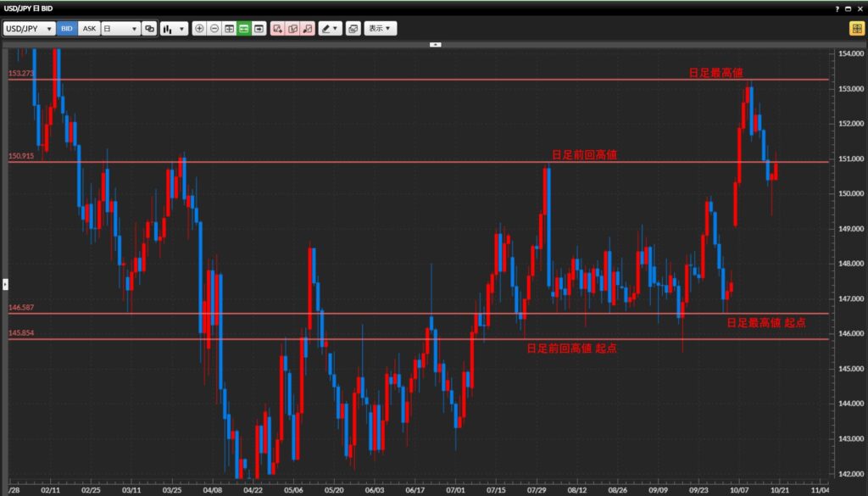
Task: Click the yellow grid icon below the title bar
Action: pyautogui.click(x=856, y=26)
